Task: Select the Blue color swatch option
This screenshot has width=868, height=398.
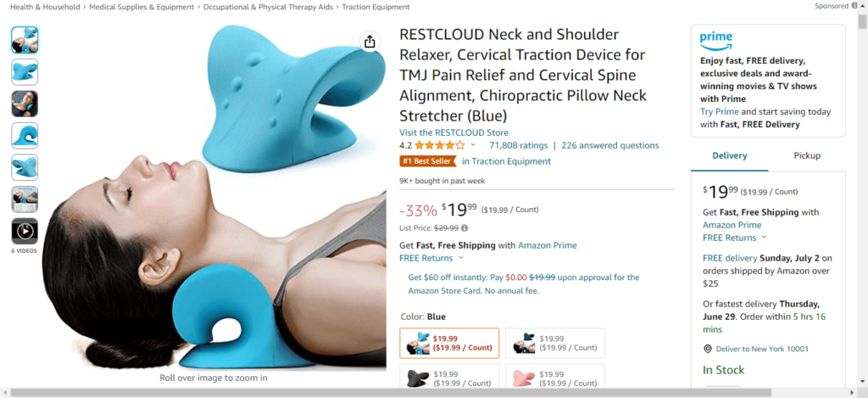Action: click(x=449, y=343)
